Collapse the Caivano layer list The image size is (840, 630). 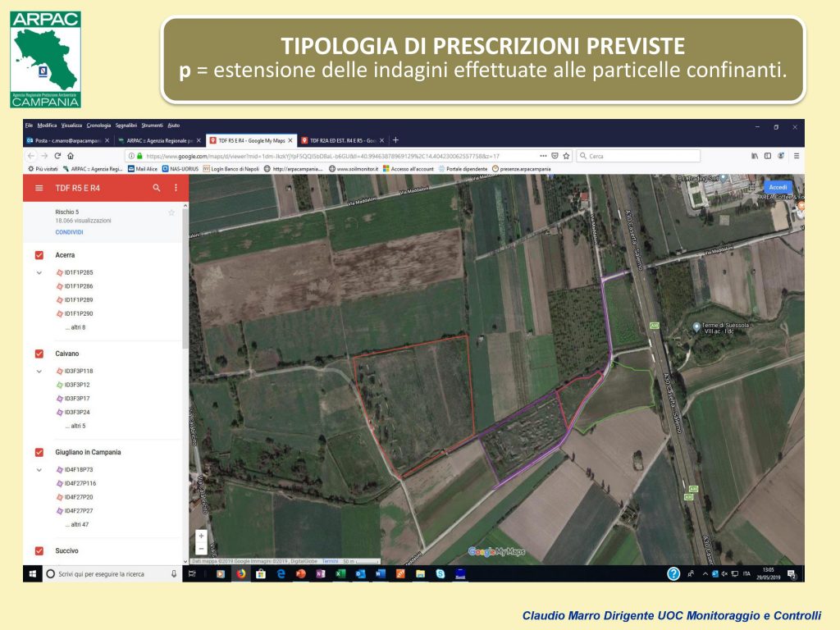39,372
